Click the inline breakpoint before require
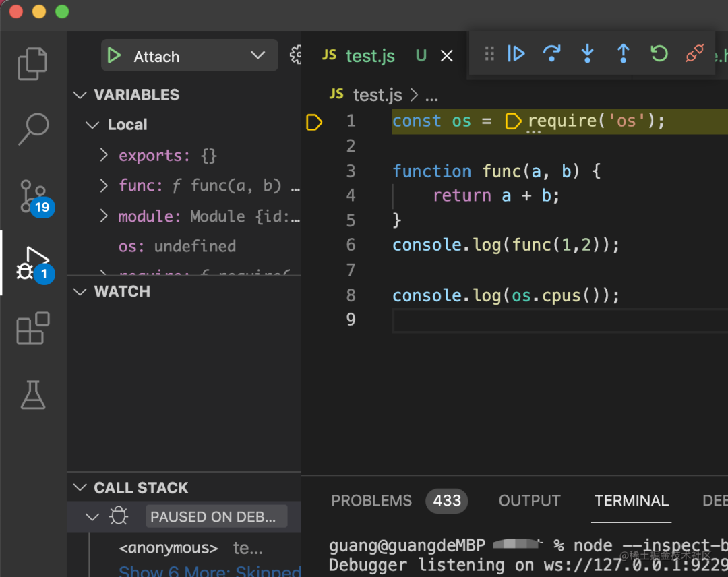This screenshot has height=577, width=728. 512,121
